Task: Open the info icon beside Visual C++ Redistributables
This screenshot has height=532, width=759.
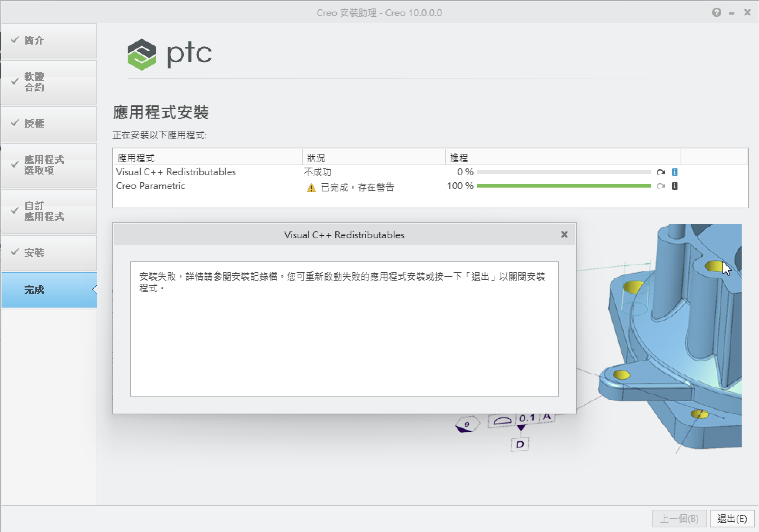Action: point(675,172)
